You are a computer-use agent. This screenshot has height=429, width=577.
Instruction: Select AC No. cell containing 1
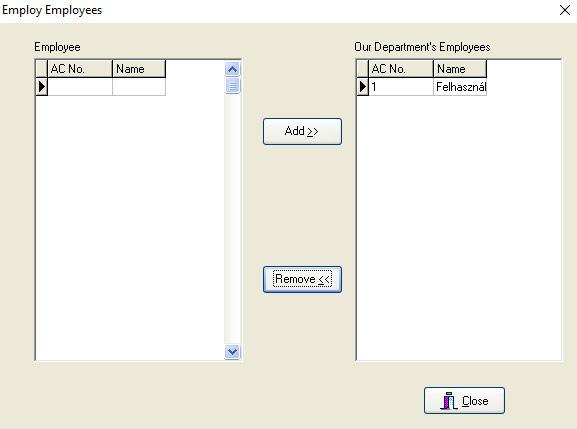click(x=401, y=86)
